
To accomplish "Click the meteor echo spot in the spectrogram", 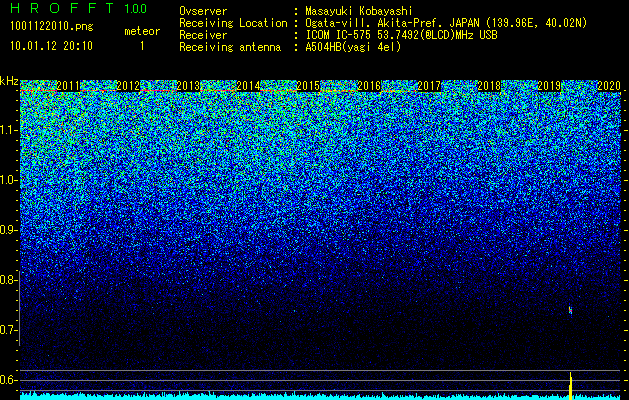I will coord(570,310).
